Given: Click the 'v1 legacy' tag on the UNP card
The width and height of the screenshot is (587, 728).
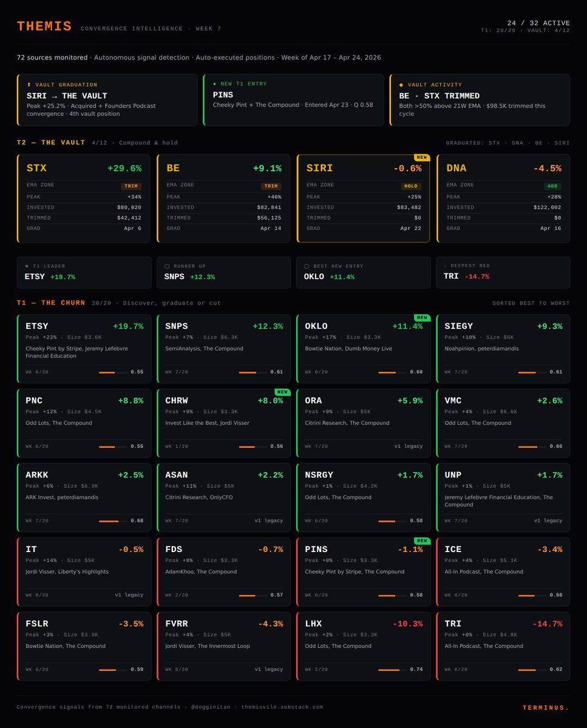Looking at the screenshot, I should 548,521.
